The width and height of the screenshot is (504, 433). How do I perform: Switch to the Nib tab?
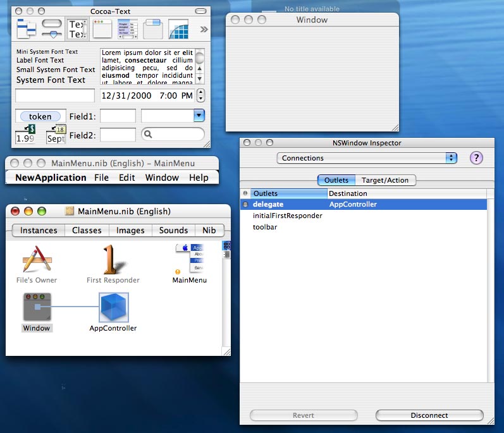point(209,230)
